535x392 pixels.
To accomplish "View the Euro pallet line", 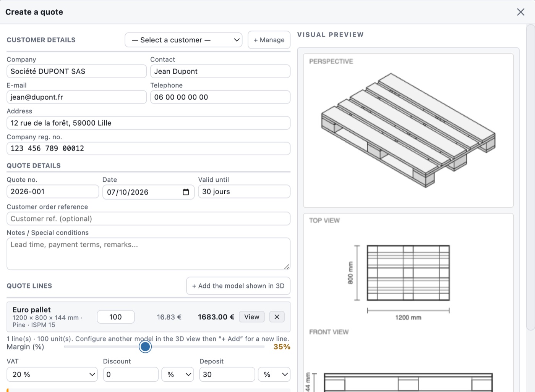I will 252,317.
